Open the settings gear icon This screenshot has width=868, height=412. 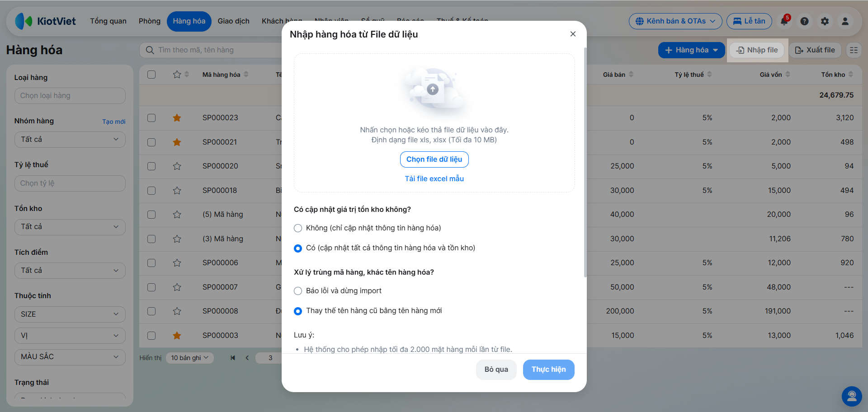825,21
